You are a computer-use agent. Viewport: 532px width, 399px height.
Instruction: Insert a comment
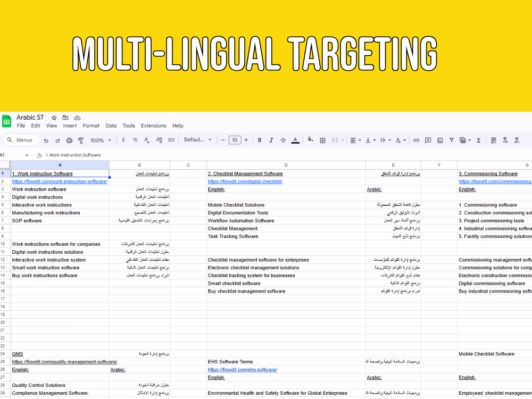(428, 140)
